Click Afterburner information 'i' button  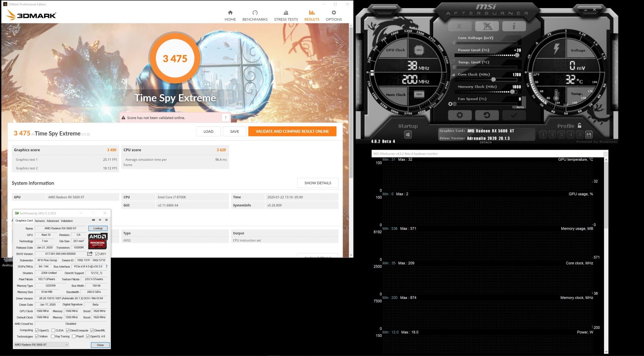click(514, 26)
